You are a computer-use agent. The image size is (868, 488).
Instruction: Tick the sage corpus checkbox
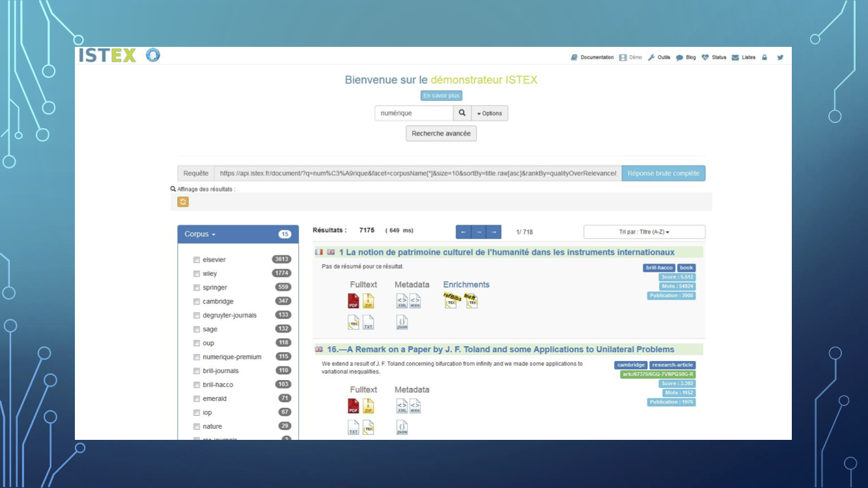tap(197, 329)
